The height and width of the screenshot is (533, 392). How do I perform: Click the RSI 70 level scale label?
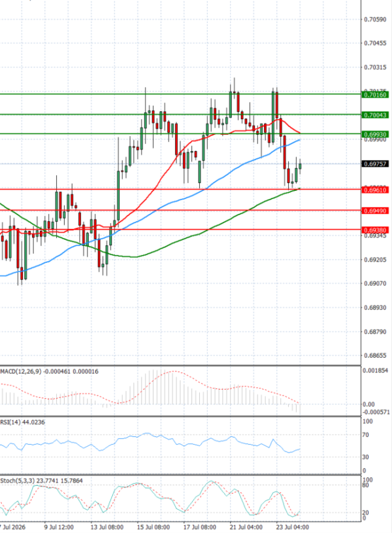[x=365, y=435]
